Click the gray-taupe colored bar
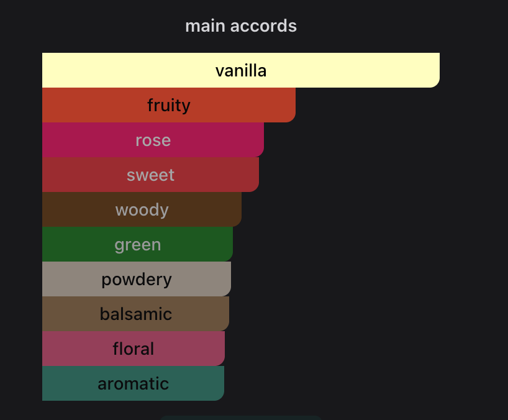 137,279
